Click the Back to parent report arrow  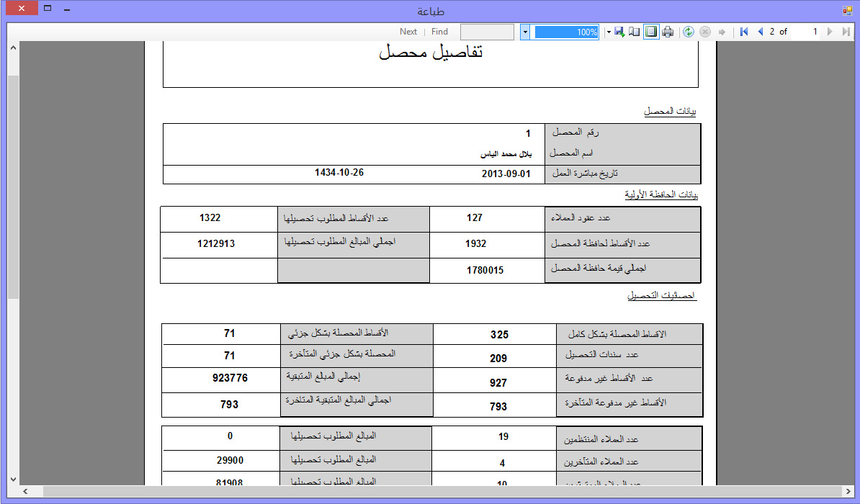click(722, 32)
